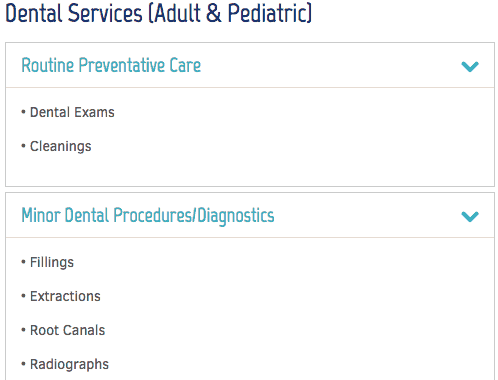Collapse Routine Preventative Care using its chevron

tap(470, 66)
